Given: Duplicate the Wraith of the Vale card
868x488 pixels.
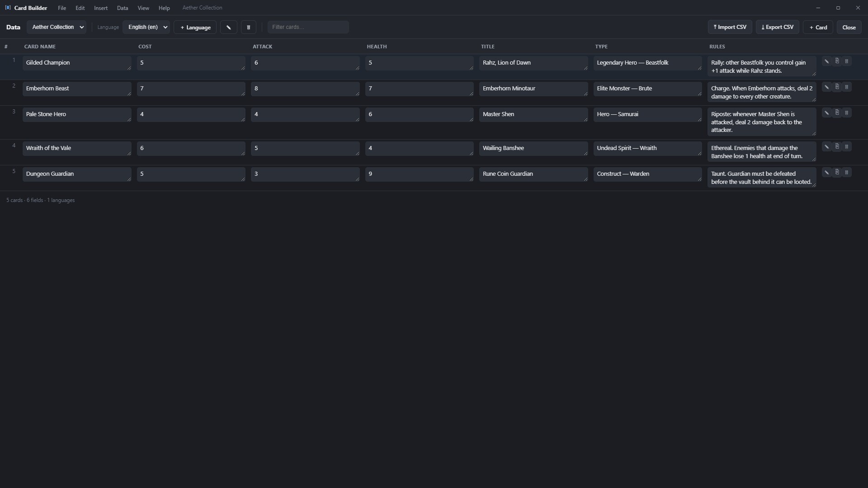Looking at the screenshot, I should (837, 146).
